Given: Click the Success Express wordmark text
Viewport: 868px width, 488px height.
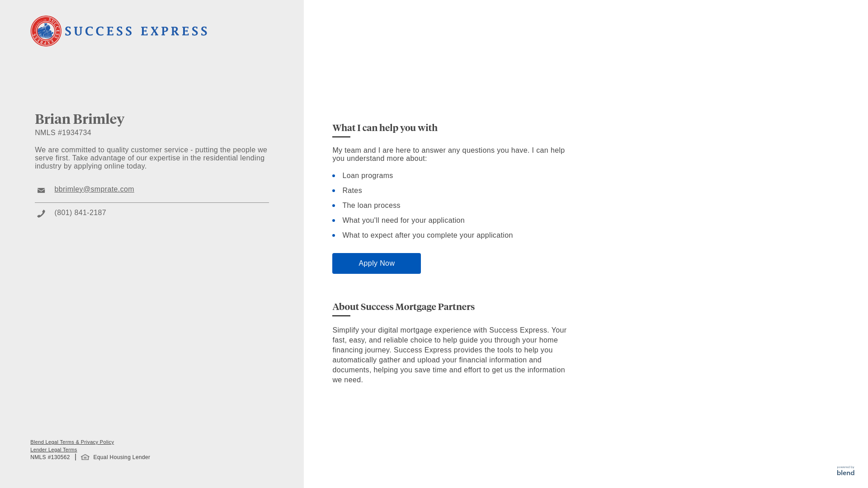Looking at the screenshot, I should pyautogui.click(x=136, y=31).
